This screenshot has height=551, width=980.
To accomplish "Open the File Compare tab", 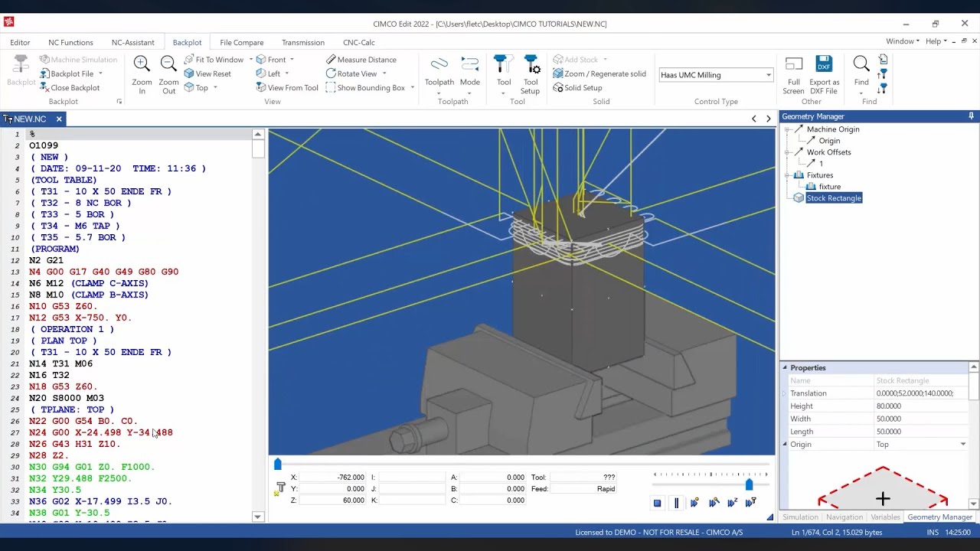I will [x=241, y=42].
